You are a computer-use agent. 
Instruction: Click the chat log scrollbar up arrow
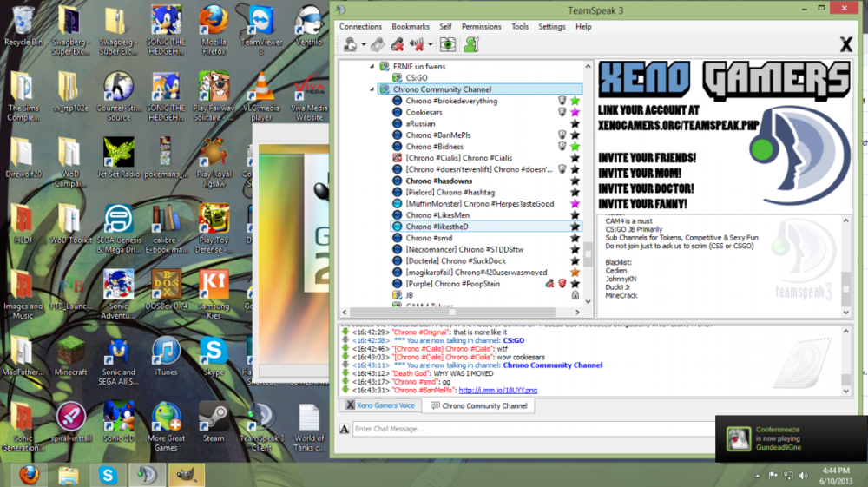coord(845,331)
